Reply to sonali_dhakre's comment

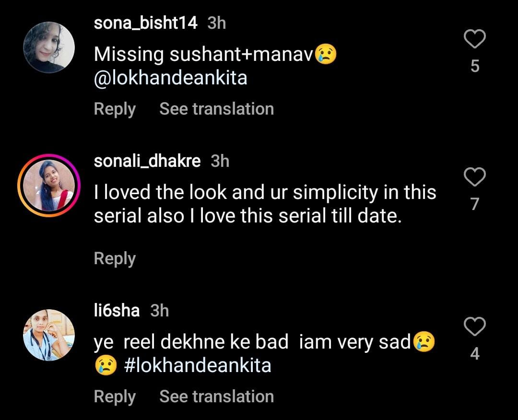(x=115, y=258)
